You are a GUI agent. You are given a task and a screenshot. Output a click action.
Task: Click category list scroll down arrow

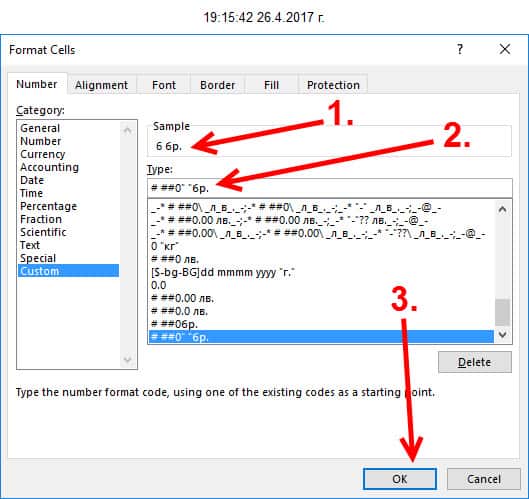point(128,359)
